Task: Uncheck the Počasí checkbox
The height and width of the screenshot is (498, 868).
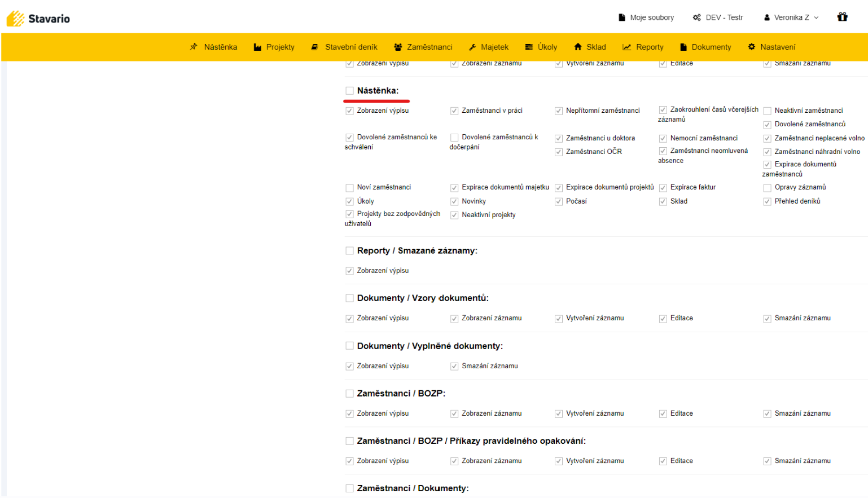Action: coord(559,201)
